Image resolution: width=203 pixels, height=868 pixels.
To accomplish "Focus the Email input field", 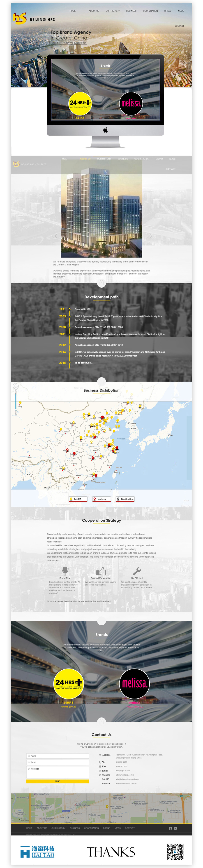I will click(x=58, y=762).
